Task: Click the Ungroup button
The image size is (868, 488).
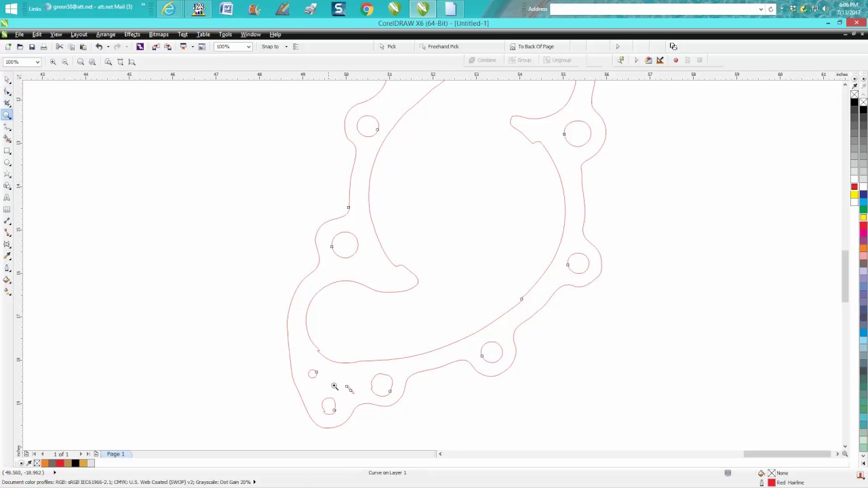Action: click(x=557, y=60)
